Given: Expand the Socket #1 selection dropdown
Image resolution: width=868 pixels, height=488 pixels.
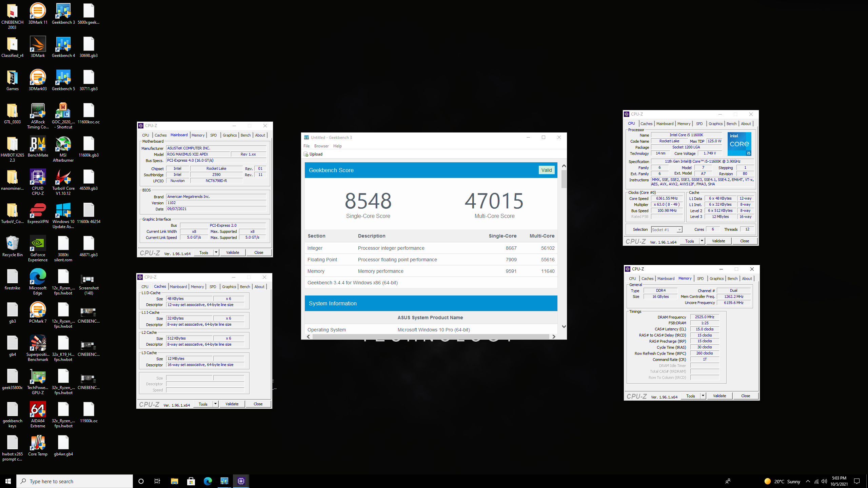Looking at the screenshot, I should 679,230.
